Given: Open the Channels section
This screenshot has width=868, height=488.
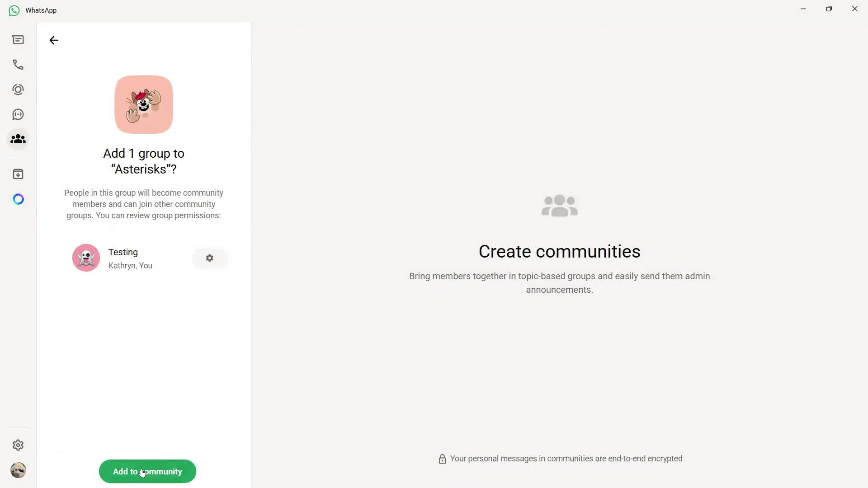Looking at the screenshot, I should 18,114.
